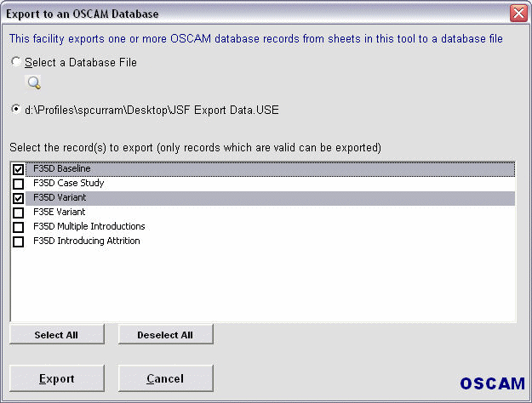Click the F35D Variant record name

click(60, 197)
